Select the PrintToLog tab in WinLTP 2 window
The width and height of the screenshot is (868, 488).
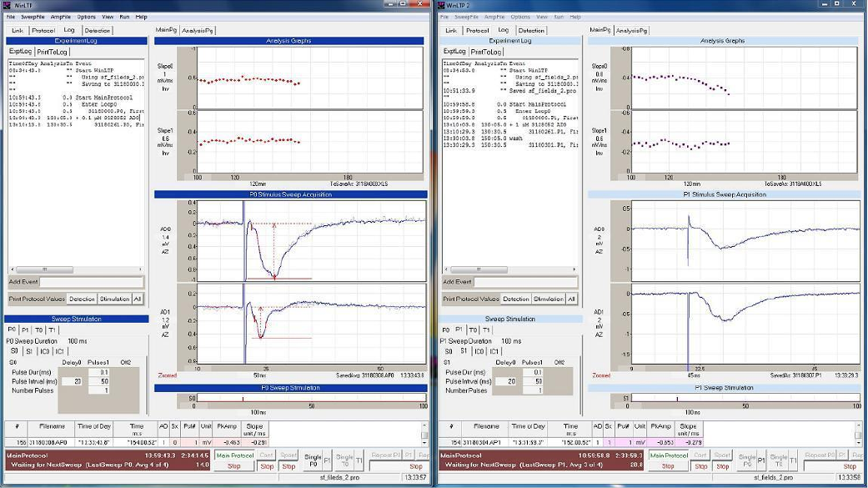click(486, 52)
